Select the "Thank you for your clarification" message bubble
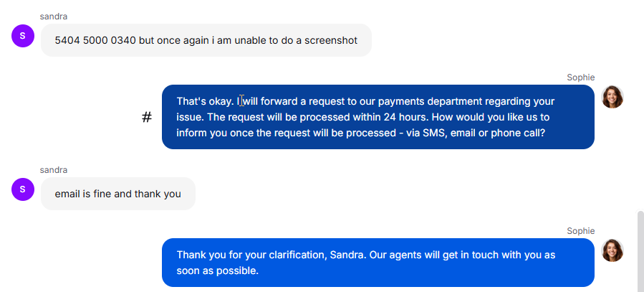The width and height of the screenshot is (644, 292). (378, 263)
